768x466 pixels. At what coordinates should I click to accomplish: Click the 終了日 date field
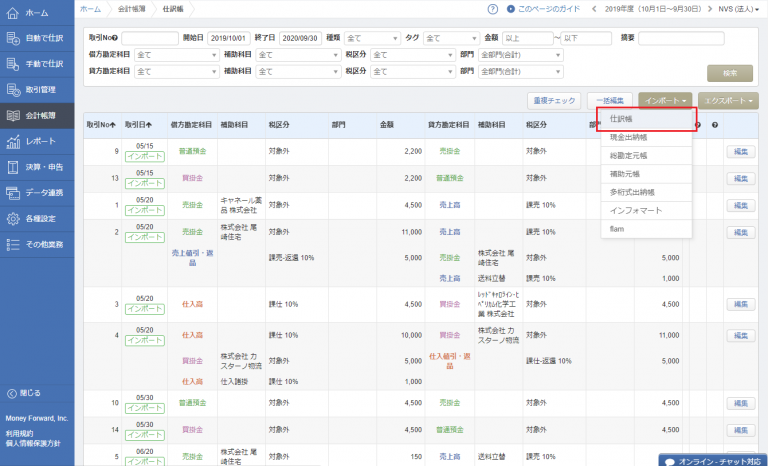[300, 38]
